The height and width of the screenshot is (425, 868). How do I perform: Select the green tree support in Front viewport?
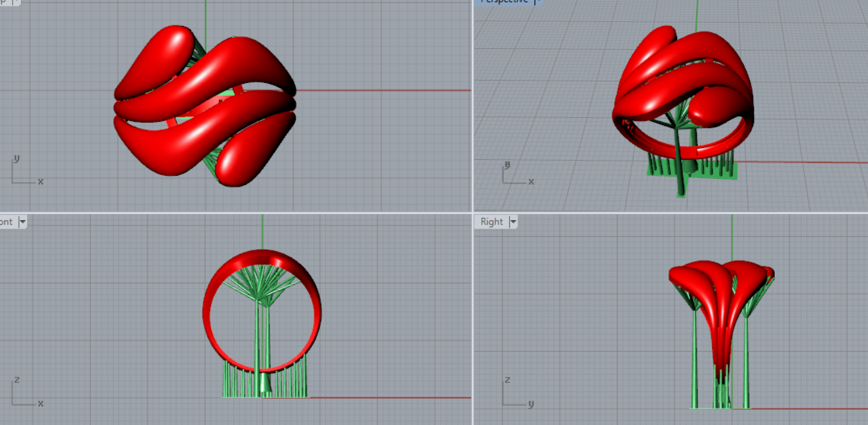pos(262,330)
